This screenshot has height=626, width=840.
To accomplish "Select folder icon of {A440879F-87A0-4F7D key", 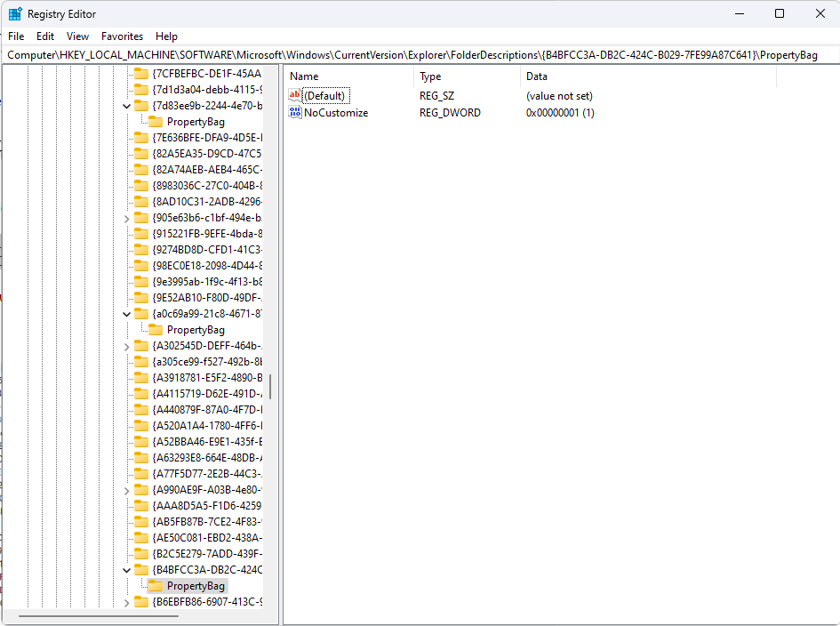I will pyautogui.click(x=141, y=410).
